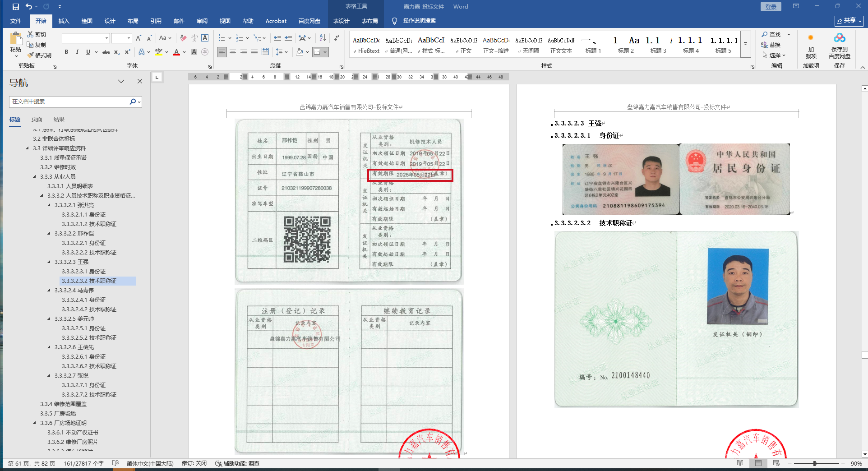Open the font dialog launcher

pyautogui.click(x=210, y=66)
